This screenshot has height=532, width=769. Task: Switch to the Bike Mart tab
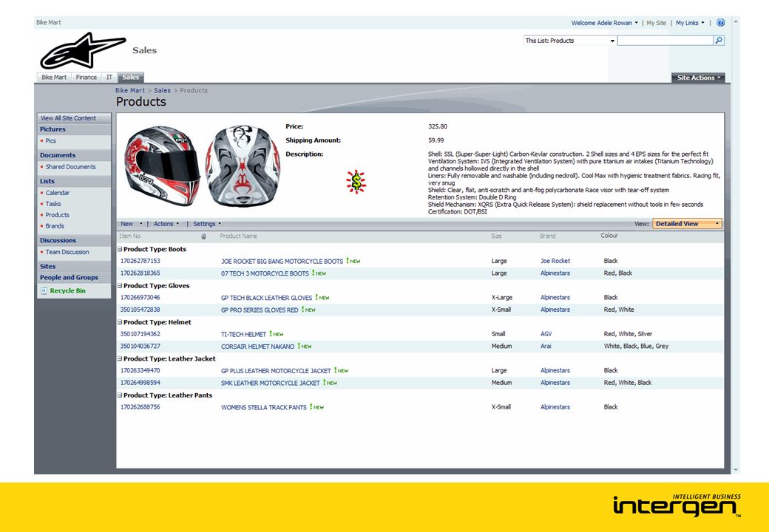pos(54,78)
